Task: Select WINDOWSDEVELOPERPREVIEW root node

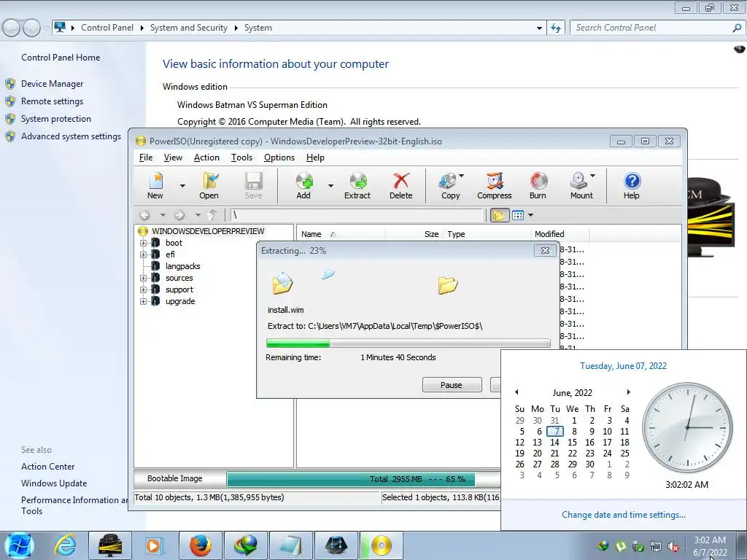Action: pyautogui.click(x=208, y=231)
